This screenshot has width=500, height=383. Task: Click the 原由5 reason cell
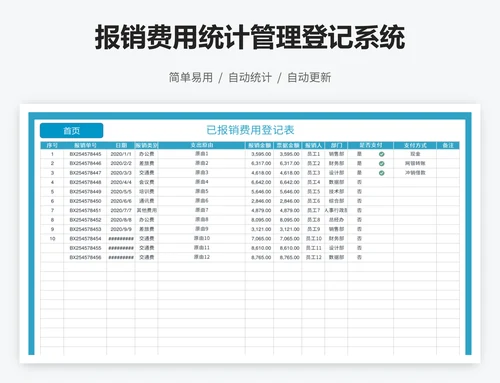202,191
